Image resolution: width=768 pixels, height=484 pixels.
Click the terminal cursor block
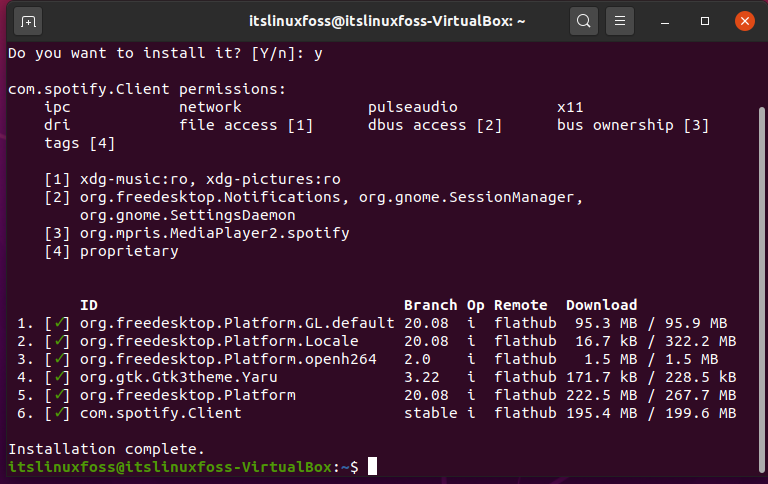pos(373,466)
